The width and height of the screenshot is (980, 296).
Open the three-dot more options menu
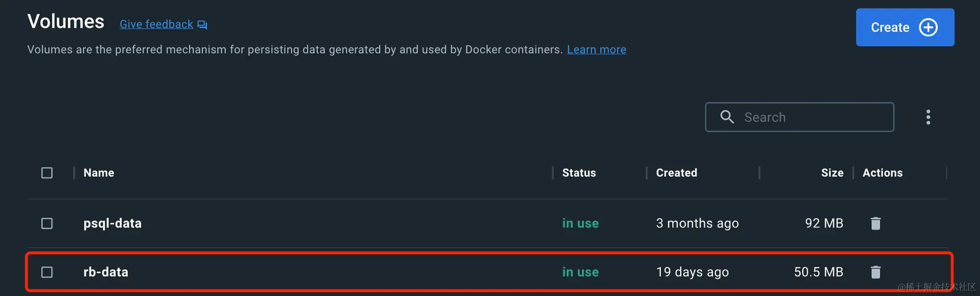click(928, 117)
